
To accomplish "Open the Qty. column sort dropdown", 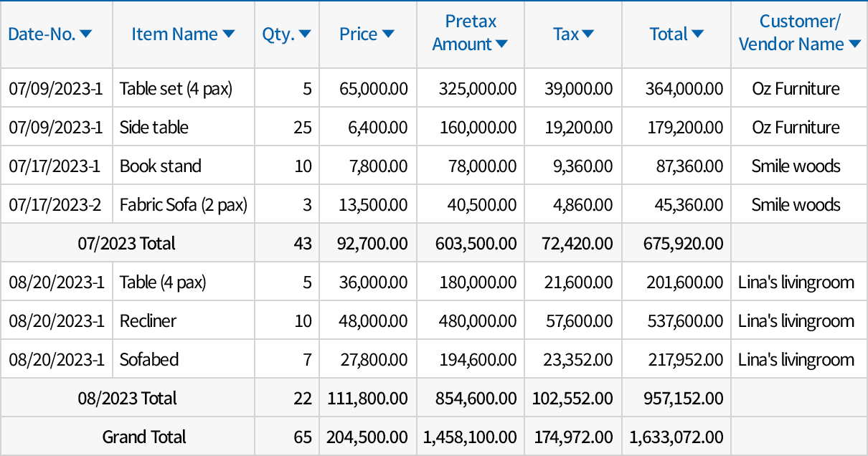I will pyautogui.click(x=306, y=33).
